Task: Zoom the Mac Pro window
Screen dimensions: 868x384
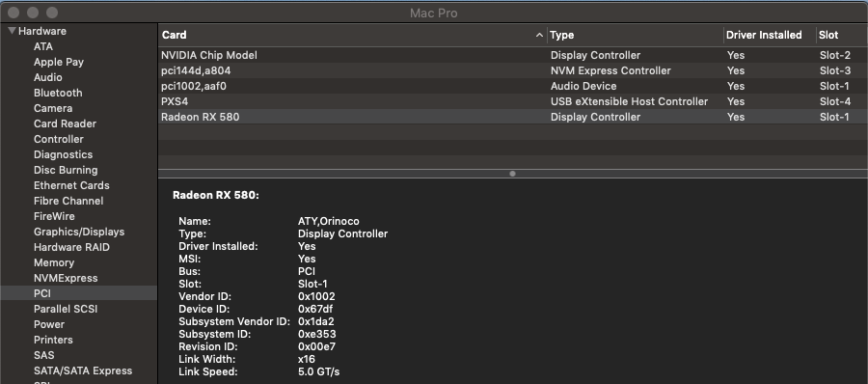Action: [52, 13]
